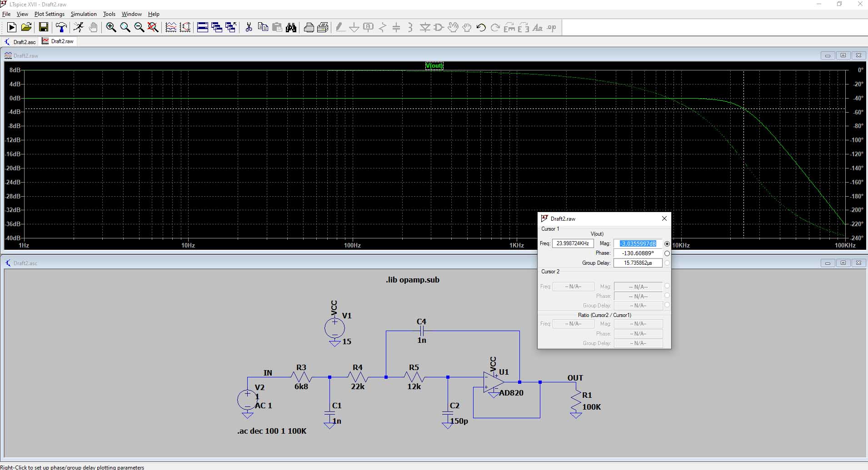The height and width of the screenshot is (470, 868).
Task: Click the Run simulation icon
Action: click(x=12, y=28)
